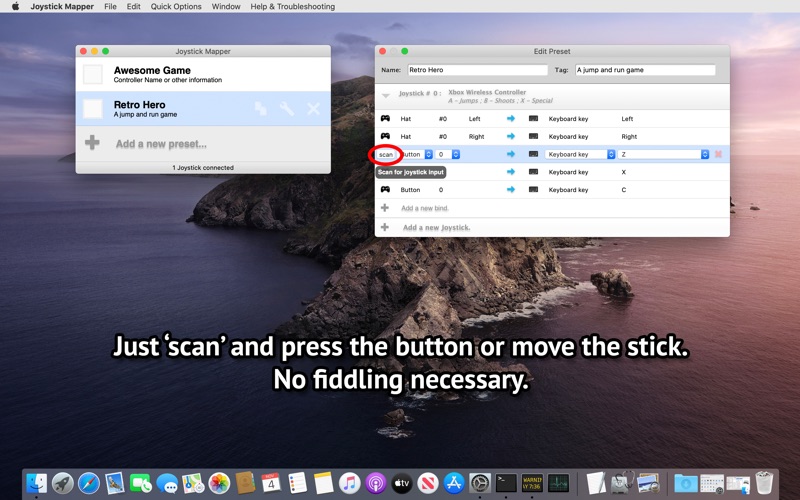Image resolution: width=800 pixels, height=500 pixels.
Task: Open the Button input type dropdown
Action: [x=417, y=154]
